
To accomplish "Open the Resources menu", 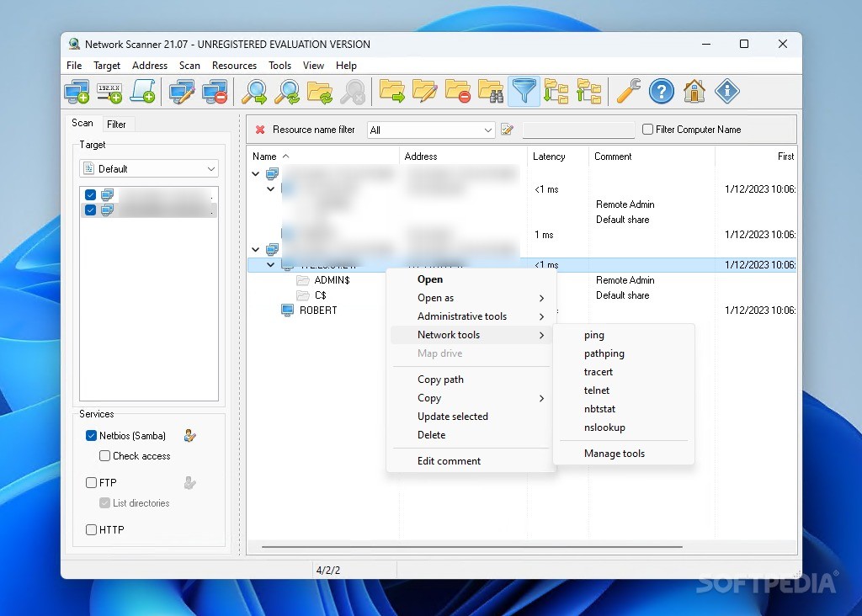I will tap(234, 66).
